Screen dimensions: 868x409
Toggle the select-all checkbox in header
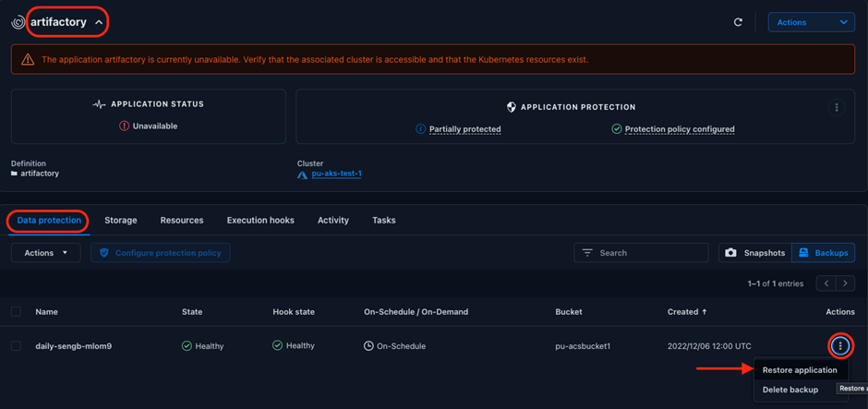16,311
